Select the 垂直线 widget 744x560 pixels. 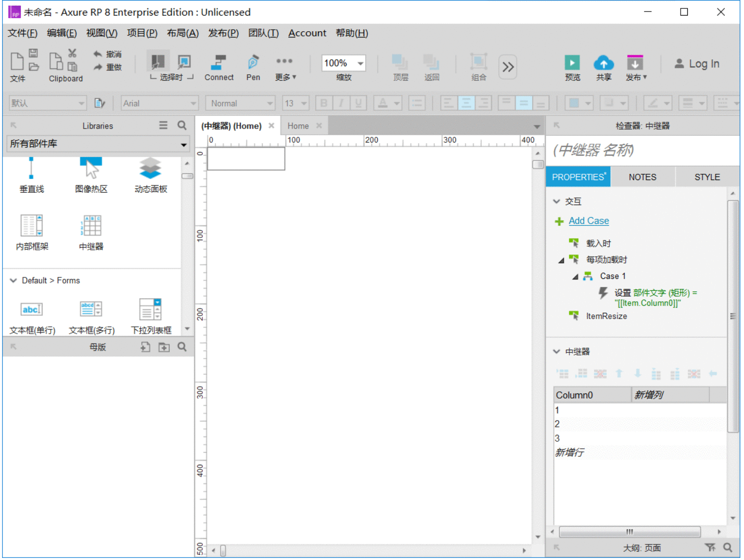point(32,175)
